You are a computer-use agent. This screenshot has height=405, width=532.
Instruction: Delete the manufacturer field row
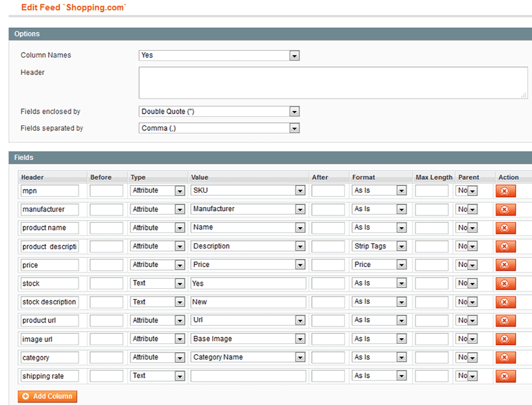(505, 210)
